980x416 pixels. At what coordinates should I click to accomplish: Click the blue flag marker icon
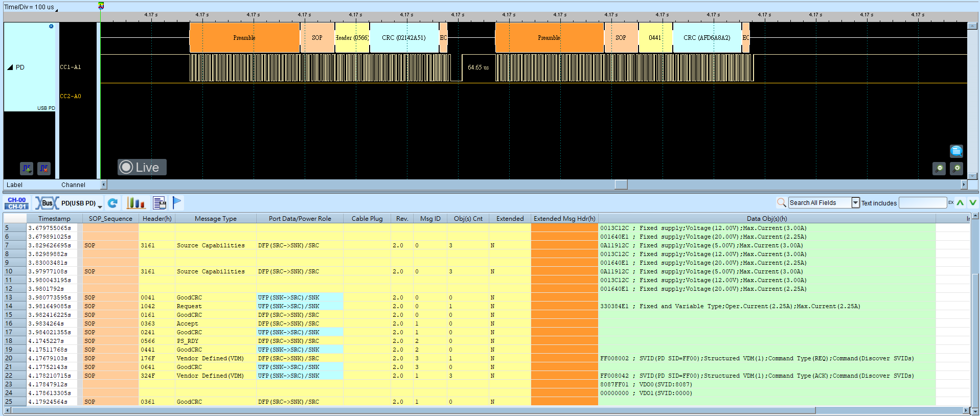pyautogui.click(x=177, y=203)
